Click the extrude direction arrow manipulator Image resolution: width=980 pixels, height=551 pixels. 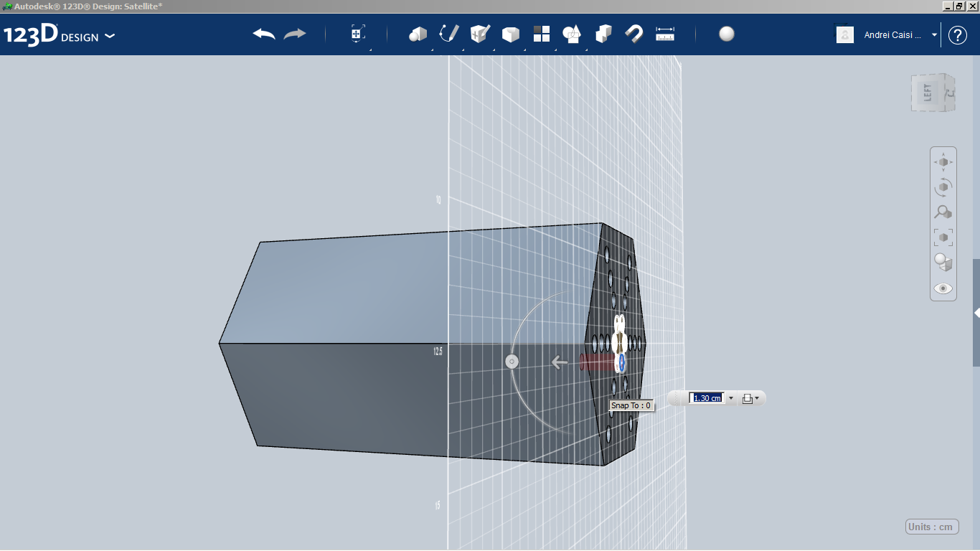click(x=560, y=362)
